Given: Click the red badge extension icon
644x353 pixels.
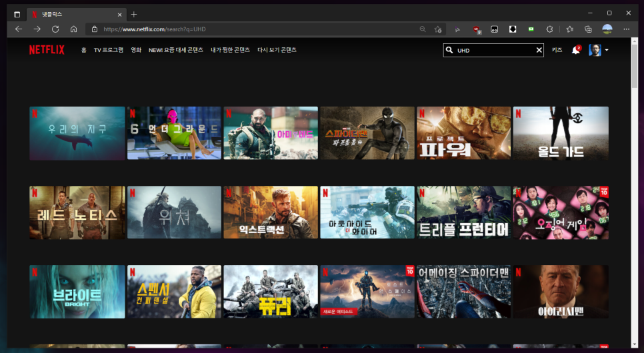Looking at the screenshot, I should pyautogui.click(x=477, y=29).
